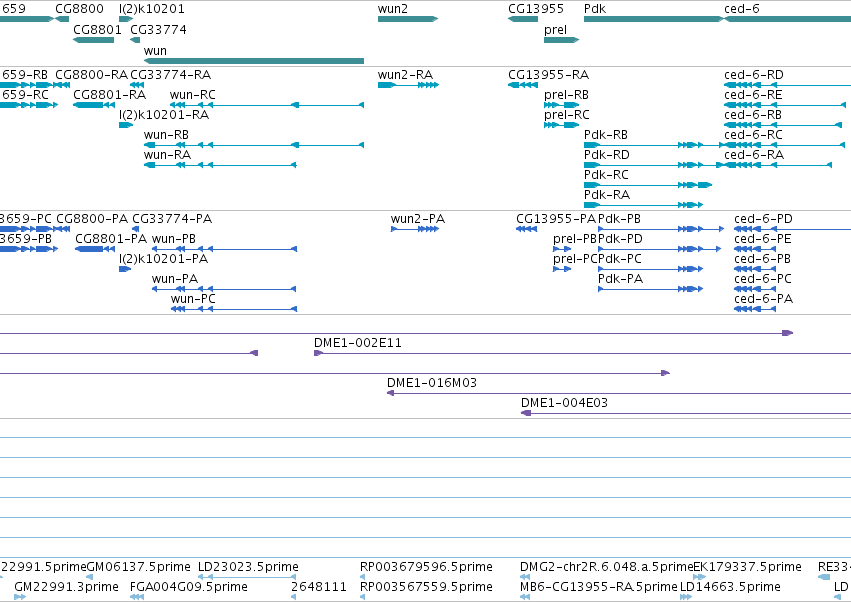Select the EK179337.5prime EST label
Image resolution: width=851 pixels, height=602 pixels.
point(747,567)
